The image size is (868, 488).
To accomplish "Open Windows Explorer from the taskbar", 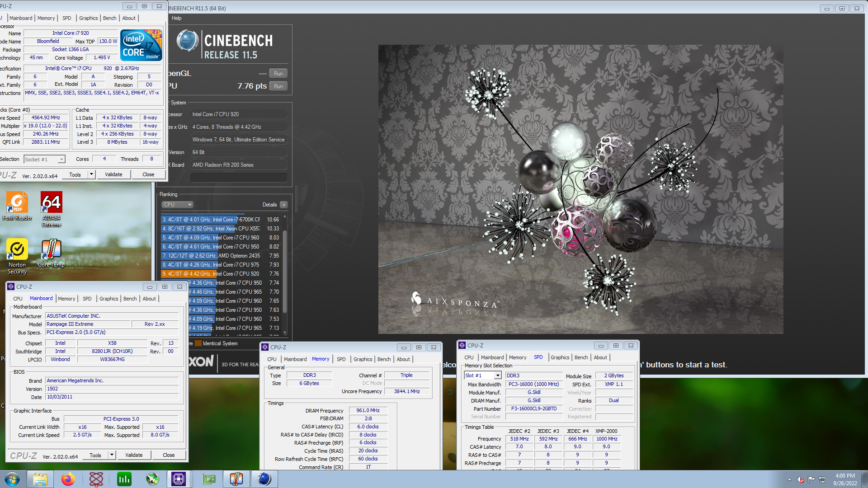I will [40, 479].
